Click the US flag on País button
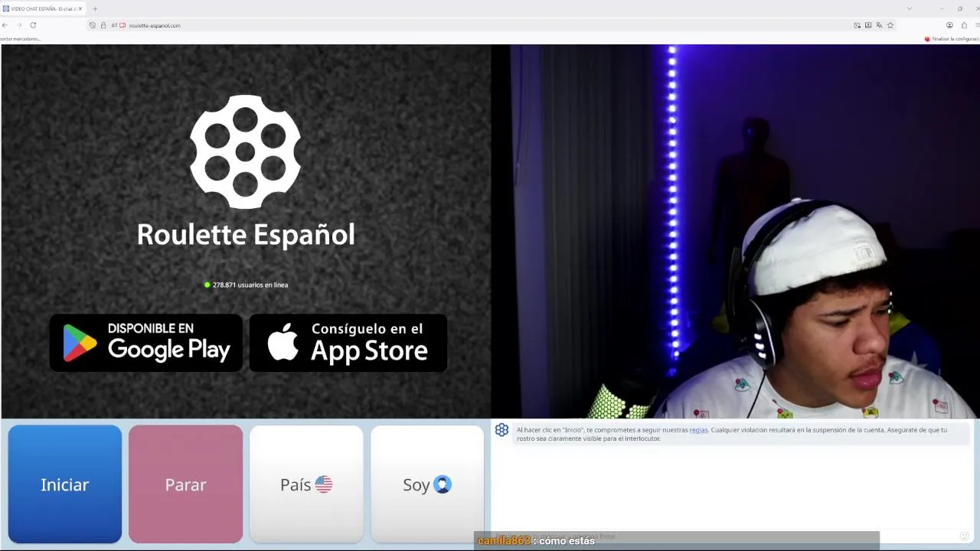This screenshot has width=980, height=551. tap(324, 484)
